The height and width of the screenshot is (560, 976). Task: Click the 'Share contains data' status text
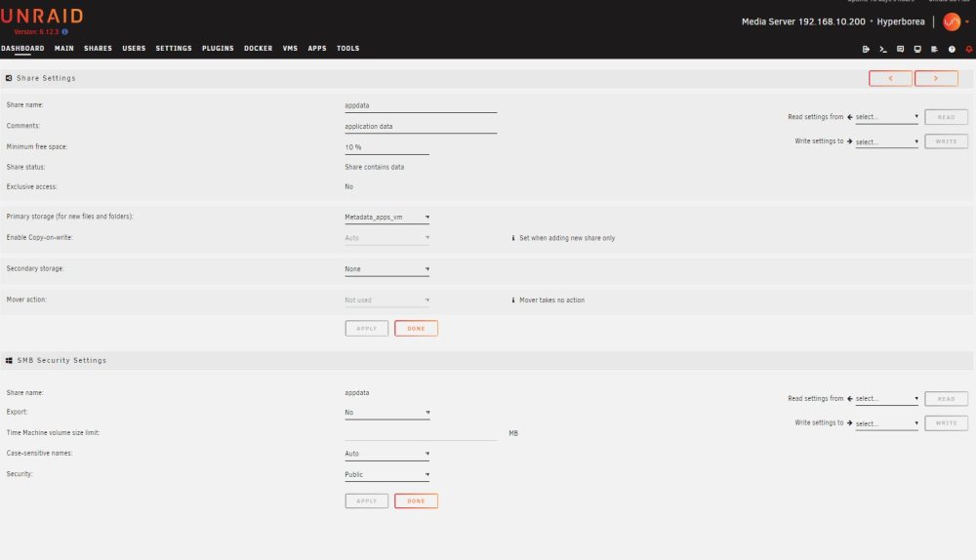375,168
